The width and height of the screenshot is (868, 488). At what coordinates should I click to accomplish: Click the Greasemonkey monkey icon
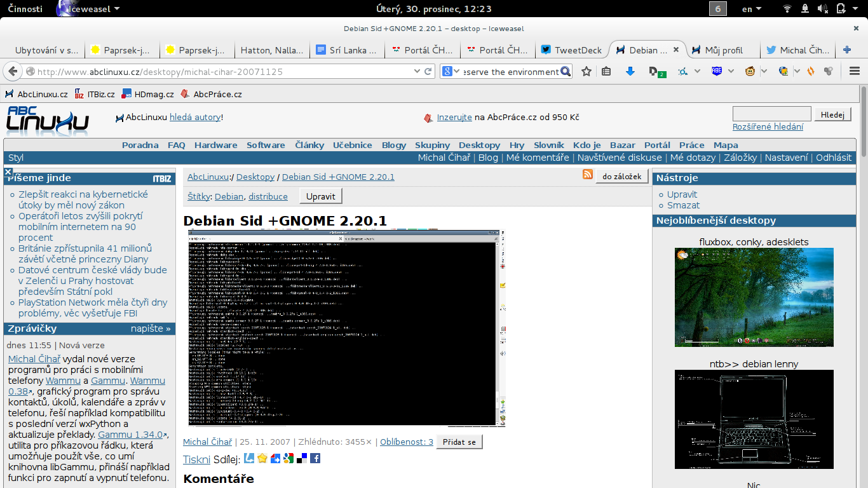tap(750, 72)
